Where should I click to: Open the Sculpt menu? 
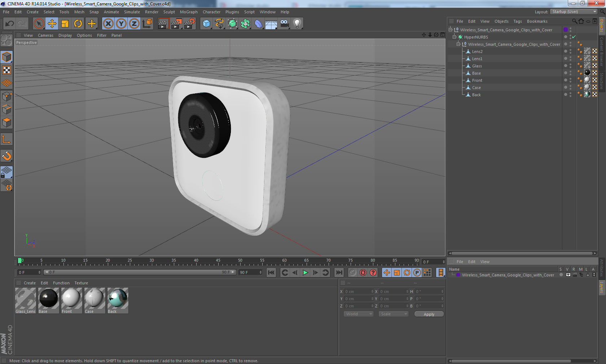169,12
